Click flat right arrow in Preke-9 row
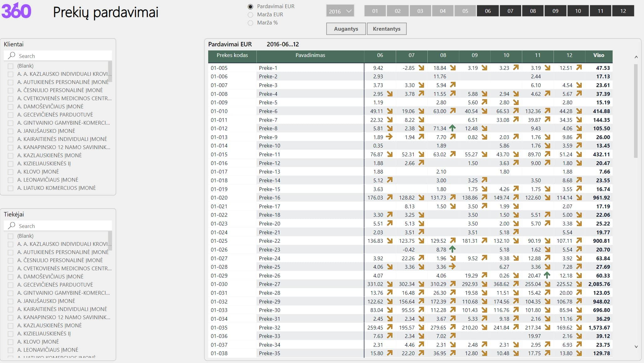Screen dimensions: 644x363 pyautogui.click(x=389, y=137)
